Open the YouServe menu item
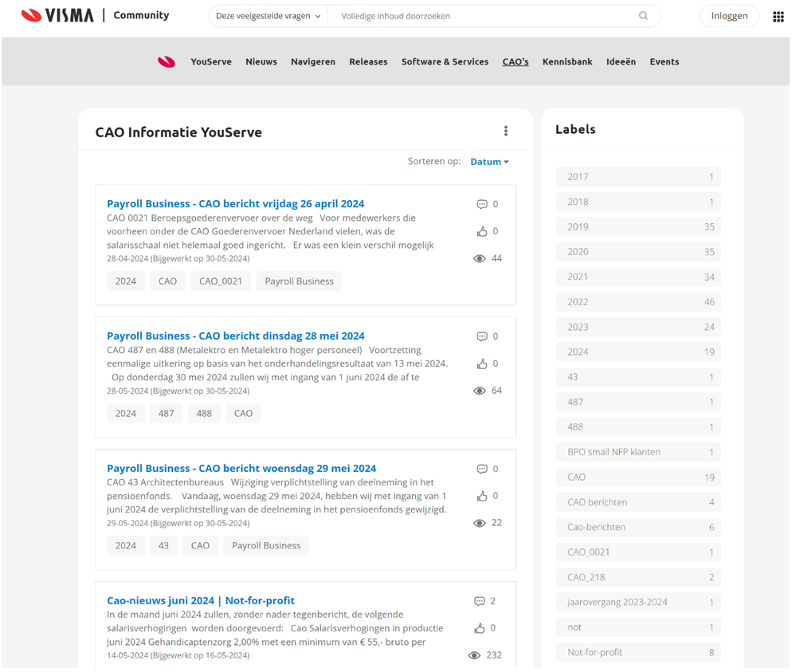Screen dimensions: 796x672 pyautogui.click(x=211, y=61)
